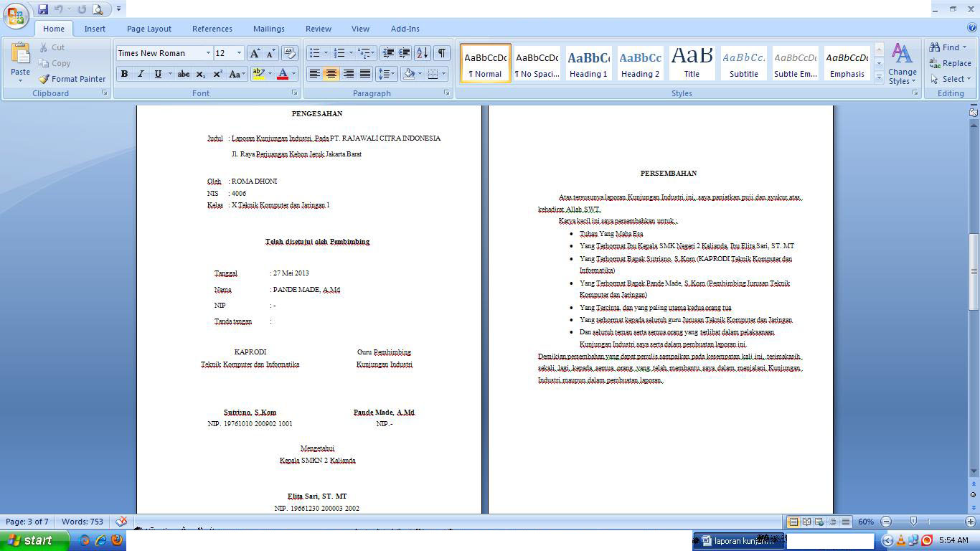Toggle strikethrough formatting
Viewport: 980px width, 551px height.
tap(184, 74)
